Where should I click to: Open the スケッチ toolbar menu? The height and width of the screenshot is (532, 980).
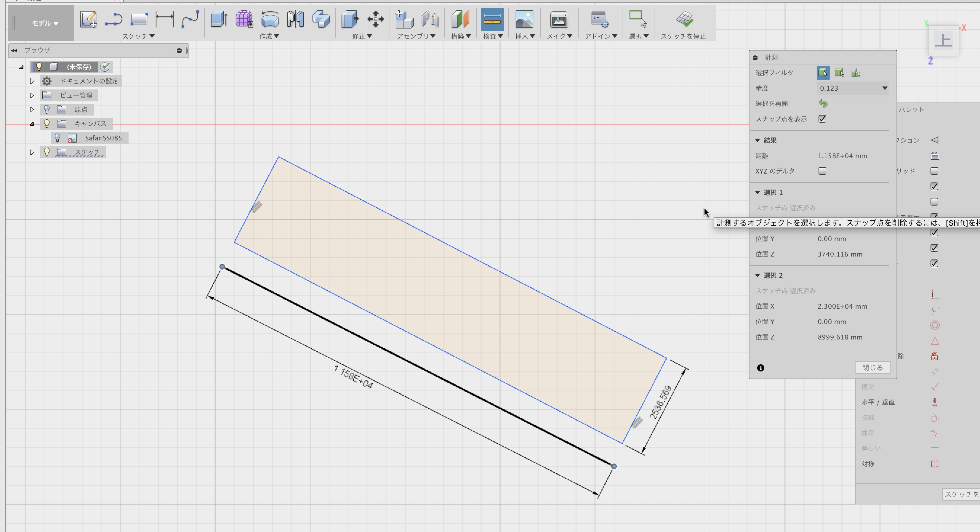pyautogui.click(x=138, y=36)
